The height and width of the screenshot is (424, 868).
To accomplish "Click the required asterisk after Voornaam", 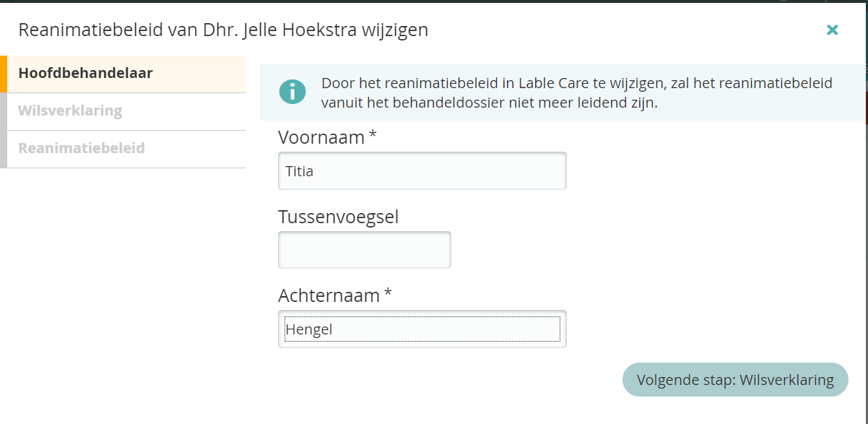I will click(373, 137).
